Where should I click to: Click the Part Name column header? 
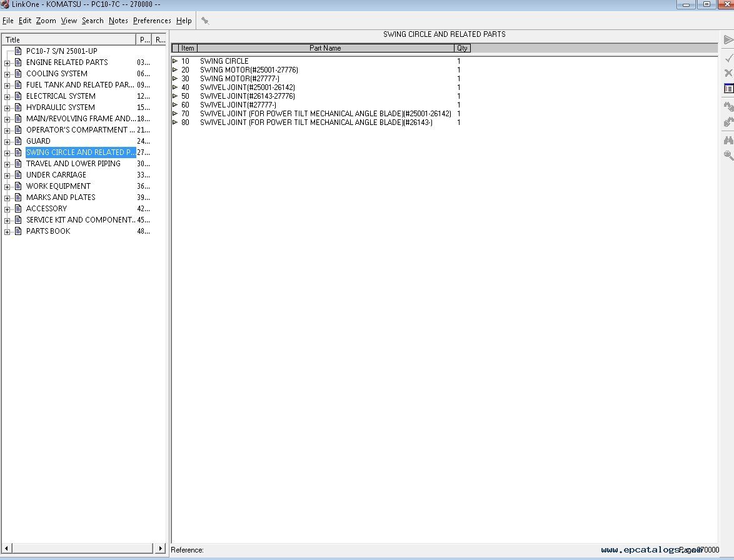(325, 48)
